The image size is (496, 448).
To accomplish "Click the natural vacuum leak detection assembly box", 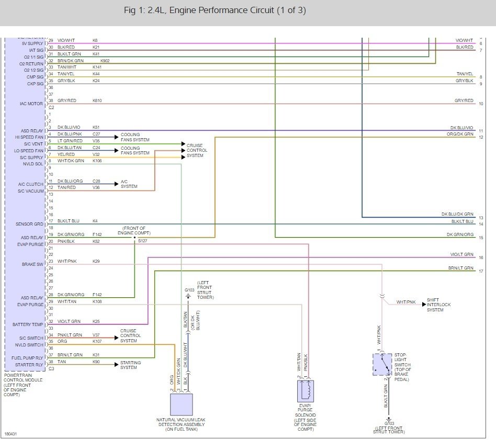I will [181, 405].
